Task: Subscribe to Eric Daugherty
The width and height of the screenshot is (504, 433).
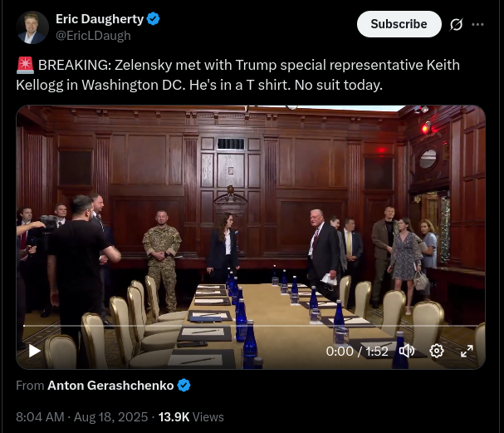Action: (399, 24)
